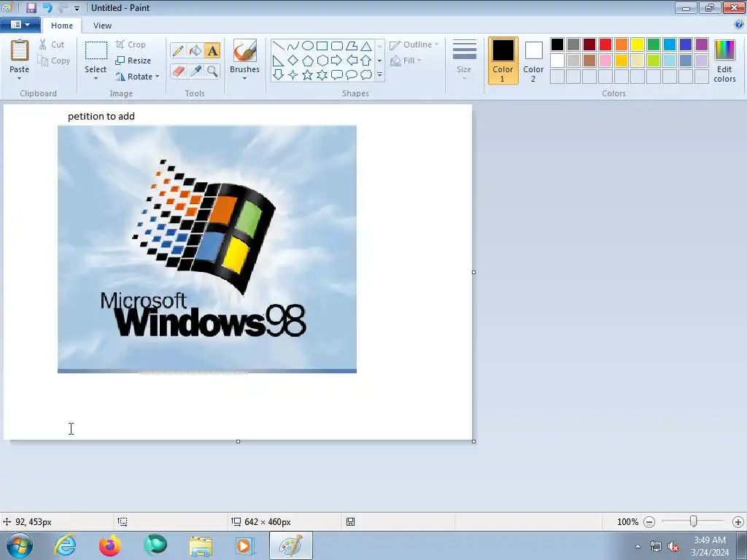Open Customize Quick Access Toolbar dropdown
The height and width of the screenshot is (560, 747).
(x=77, y=8)
